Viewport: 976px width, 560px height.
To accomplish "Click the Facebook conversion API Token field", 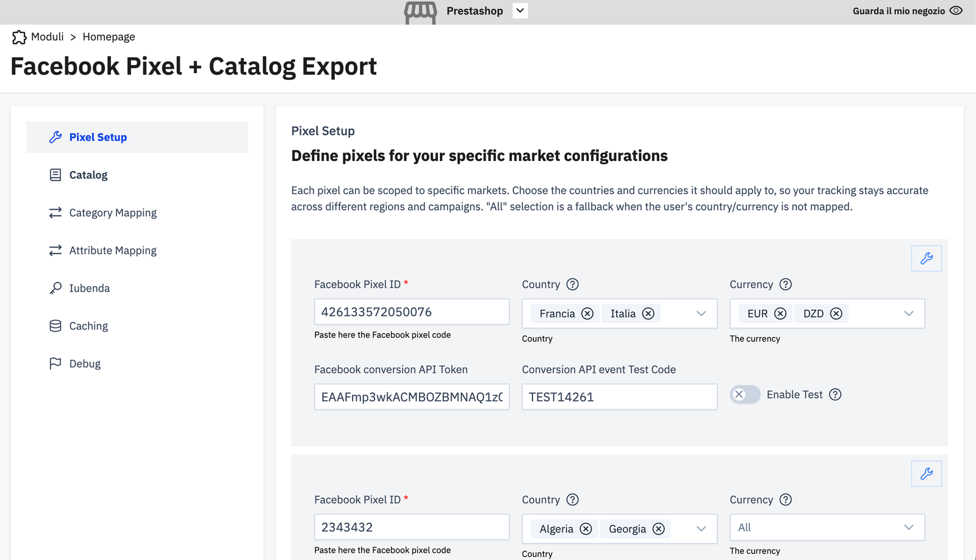I will [412, 397].
